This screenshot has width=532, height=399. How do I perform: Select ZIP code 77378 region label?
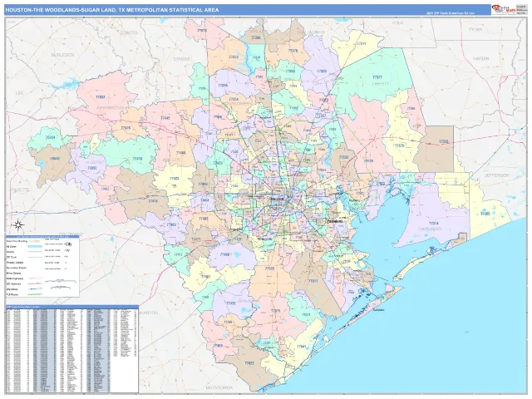tap(293, 51)
